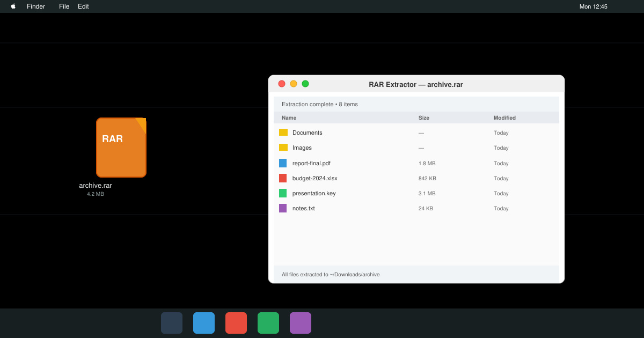Select the Documents row name
644x338 pixels.
click(x=308, y=133)
